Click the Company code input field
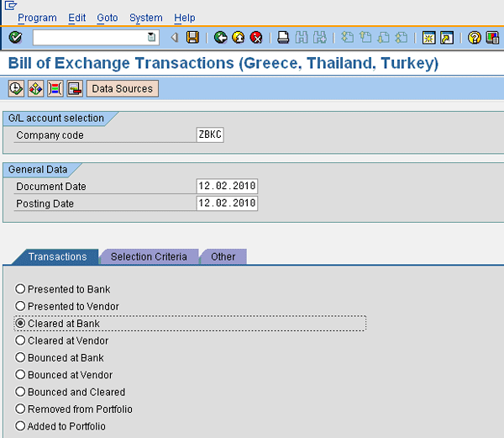Viewport: 504px width, 438px height. [210, 135]
